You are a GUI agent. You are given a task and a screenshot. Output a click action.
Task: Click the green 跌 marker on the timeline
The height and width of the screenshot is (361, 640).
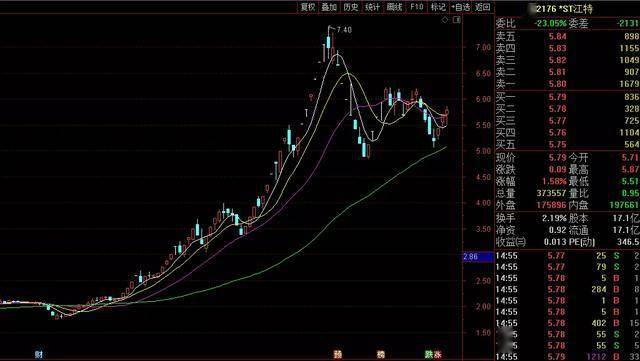coord(428,354)
